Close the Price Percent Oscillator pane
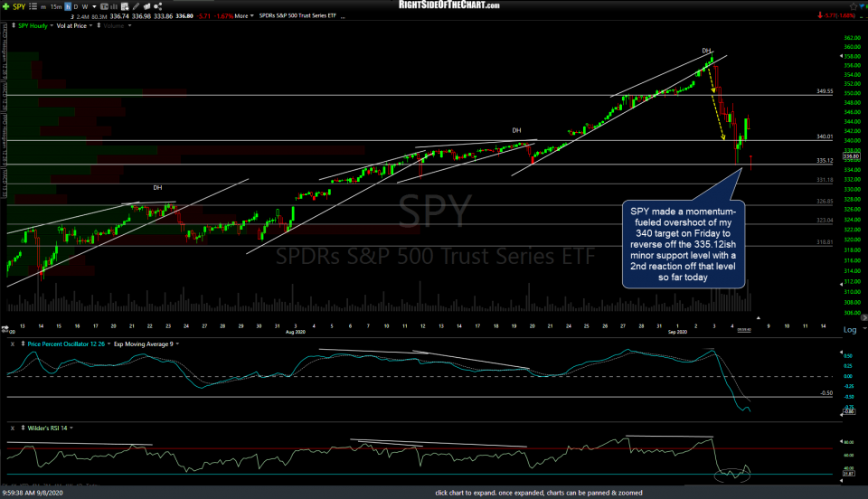 (12, 344)
